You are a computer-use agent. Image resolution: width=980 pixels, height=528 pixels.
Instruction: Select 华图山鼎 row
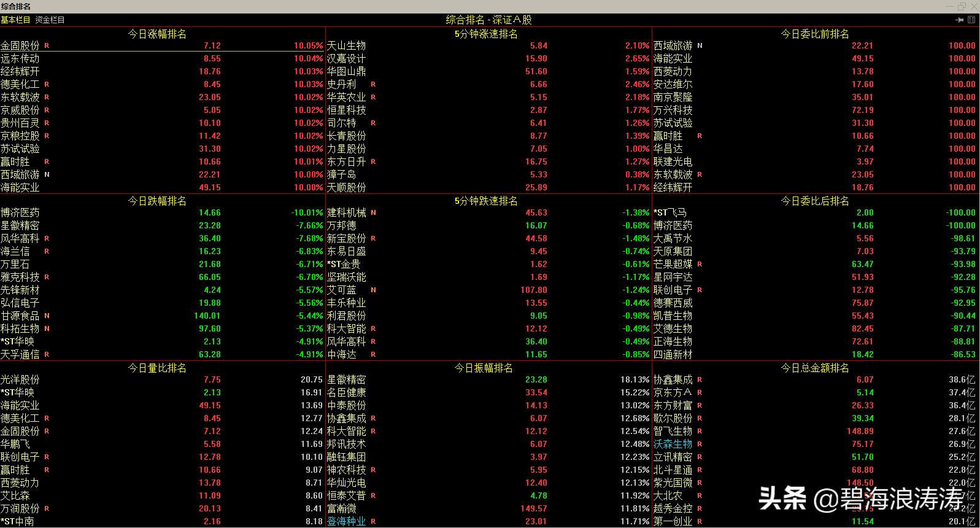(488, 71)
